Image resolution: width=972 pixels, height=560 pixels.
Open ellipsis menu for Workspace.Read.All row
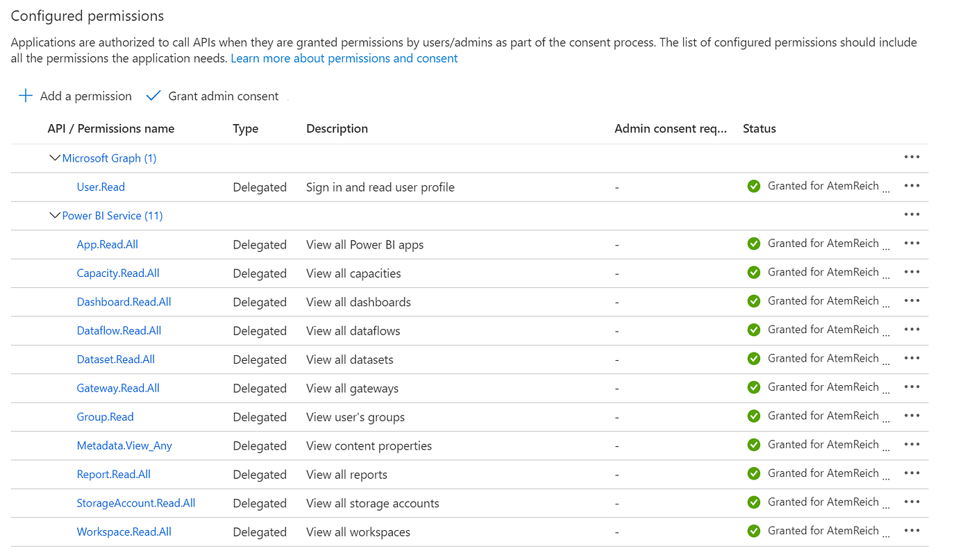click(x=912, y=531)
